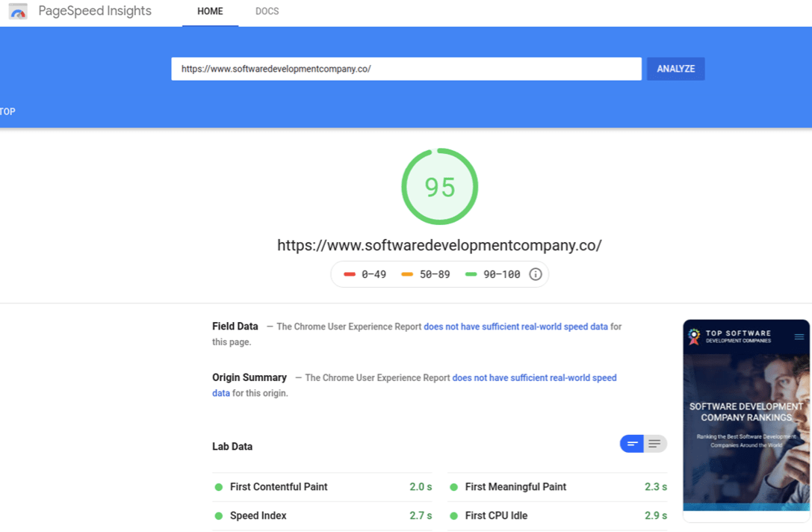Open the score range info icon
Screen dimensions: 812x532
tap(536, 274)
